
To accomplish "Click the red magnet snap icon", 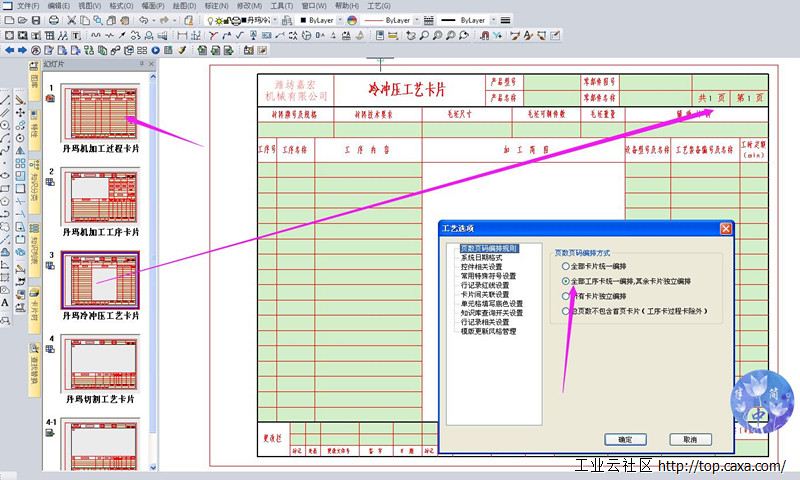I will (484, 35).
